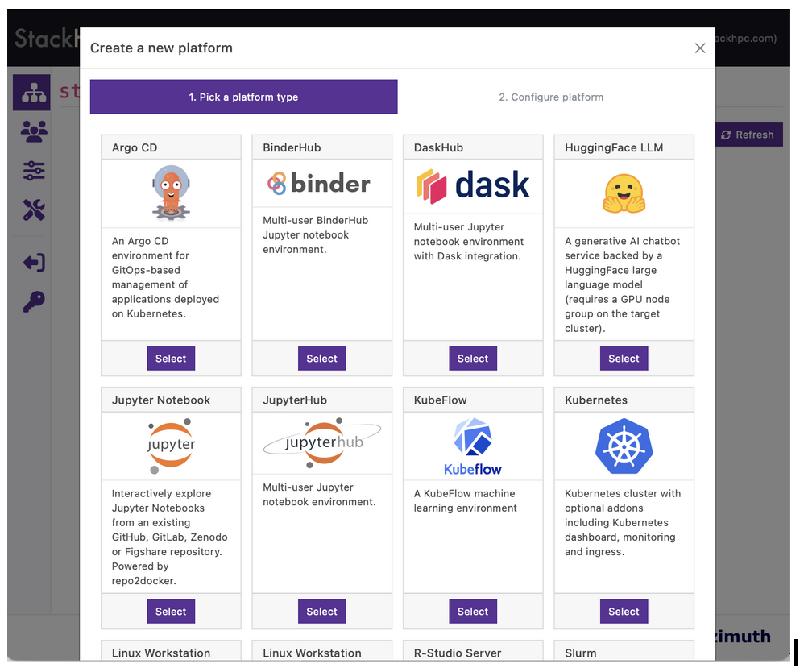Click the platforms sitemap icon in sidebar
The height and width of the screenshot is (672, 804).
point(33,93)
